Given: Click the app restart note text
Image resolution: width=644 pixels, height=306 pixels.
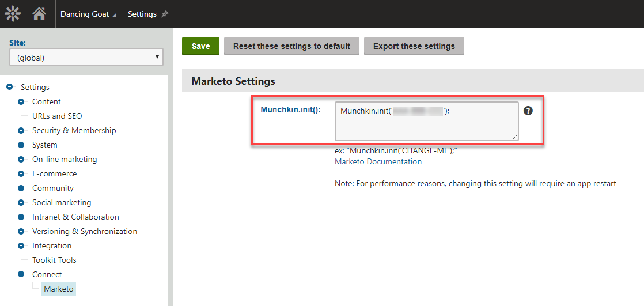Looking at the screenshot, I should [476, 184].
